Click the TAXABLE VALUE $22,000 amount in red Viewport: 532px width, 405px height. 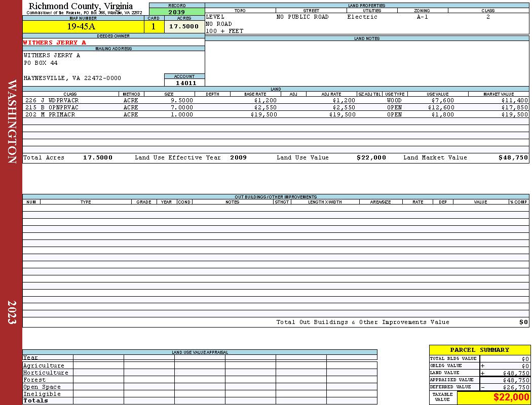(511, 397)
